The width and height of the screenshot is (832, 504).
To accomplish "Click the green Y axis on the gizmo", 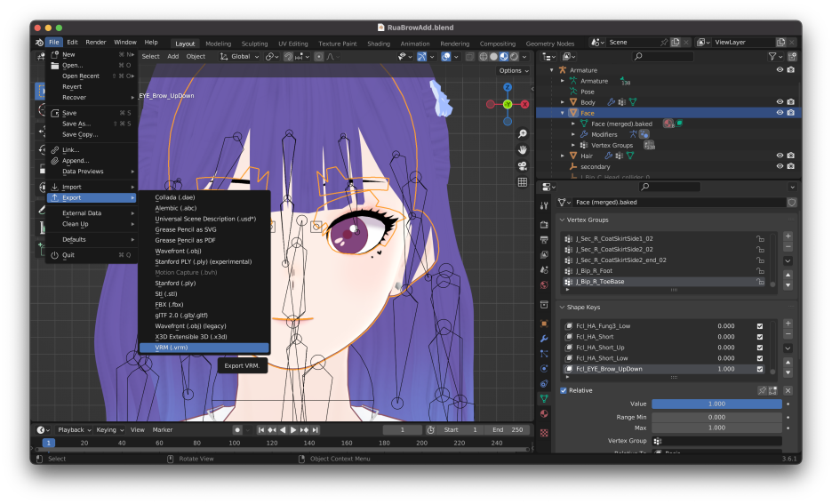I will [x=508, y=105].
